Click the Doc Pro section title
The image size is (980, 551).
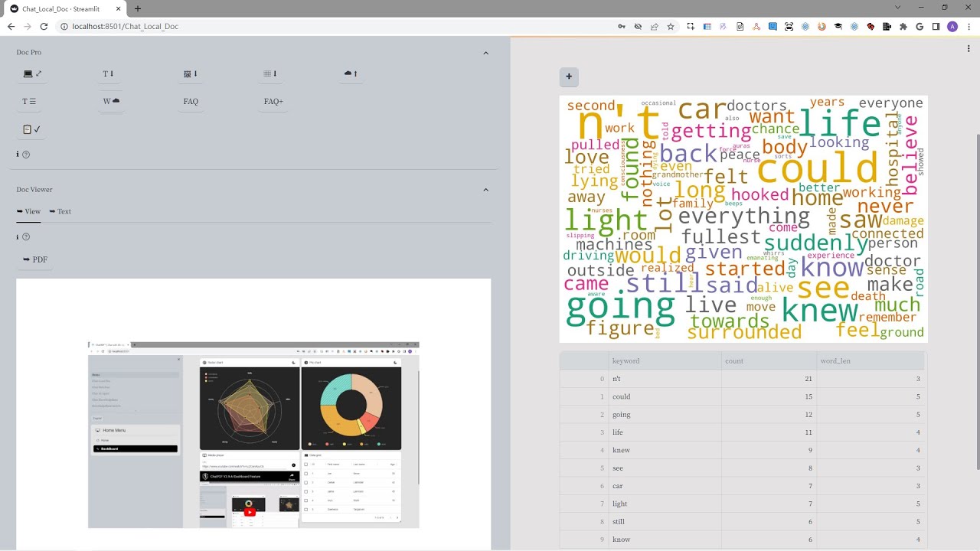click(29, 52)
